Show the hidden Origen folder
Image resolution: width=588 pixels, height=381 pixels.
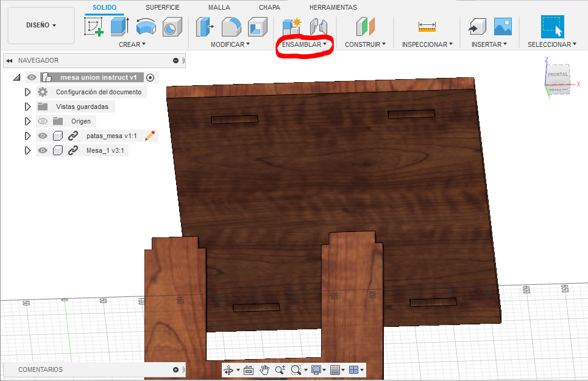(43, 121)
